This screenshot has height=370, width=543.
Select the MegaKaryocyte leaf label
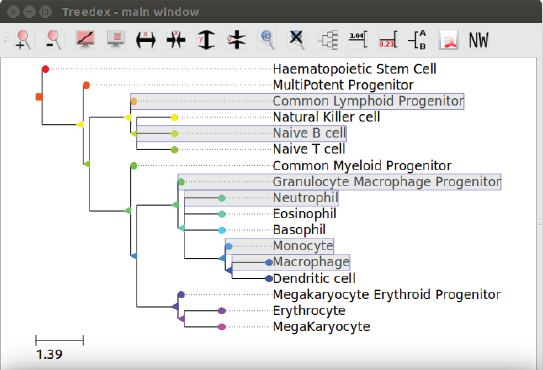(321, 326)
